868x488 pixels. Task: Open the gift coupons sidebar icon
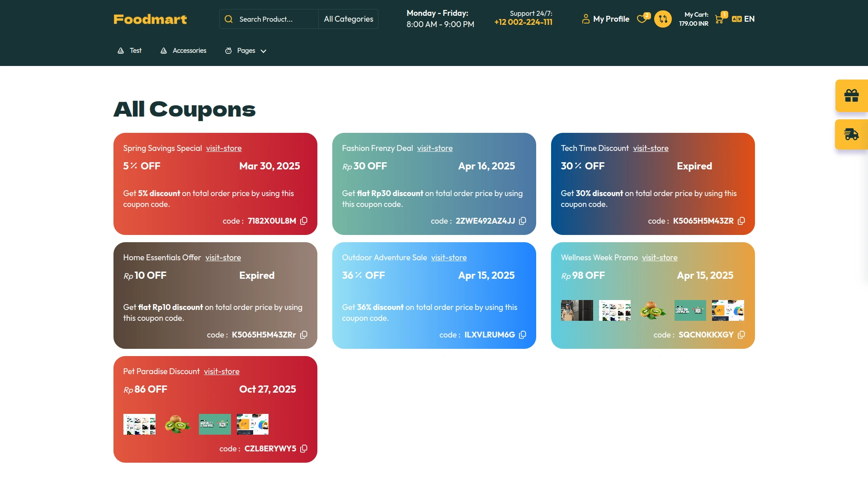click(852, 95)
